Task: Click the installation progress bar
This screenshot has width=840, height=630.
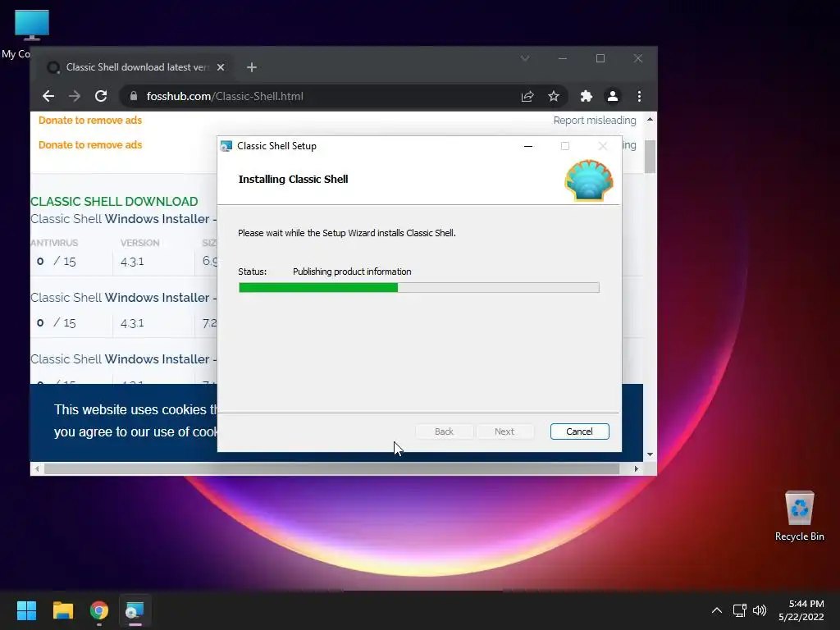Action: tap(419, 288)
